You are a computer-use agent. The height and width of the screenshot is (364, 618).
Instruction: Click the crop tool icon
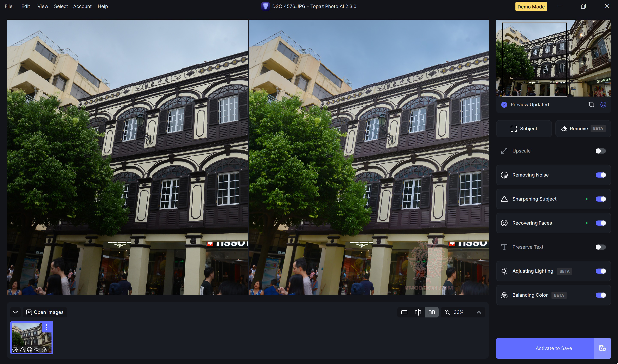[591, 105]
